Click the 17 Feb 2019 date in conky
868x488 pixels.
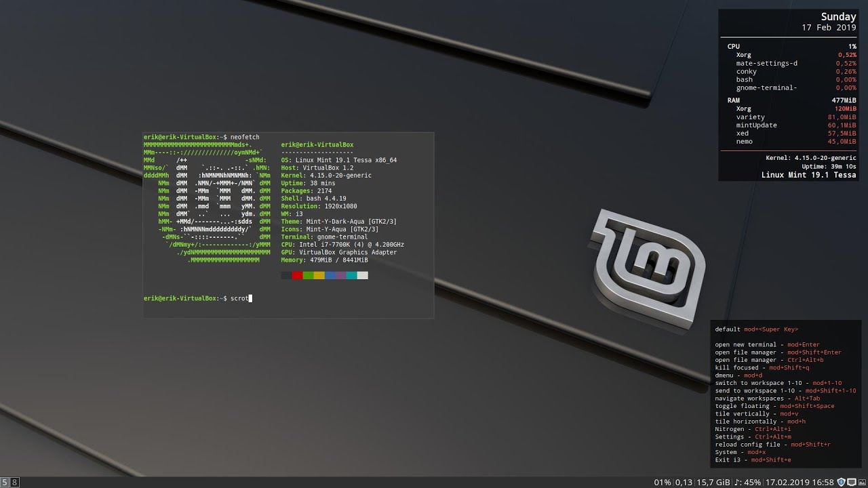(x=829, y=28)
